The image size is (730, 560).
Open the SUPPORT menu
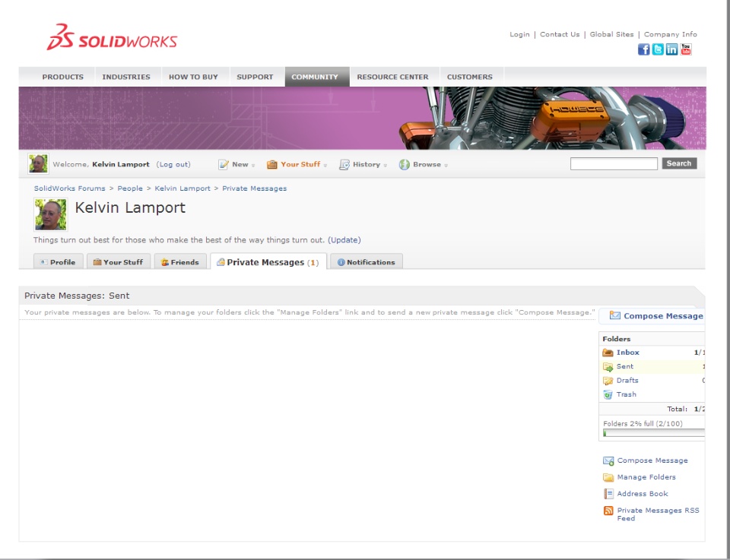point(255,77)
